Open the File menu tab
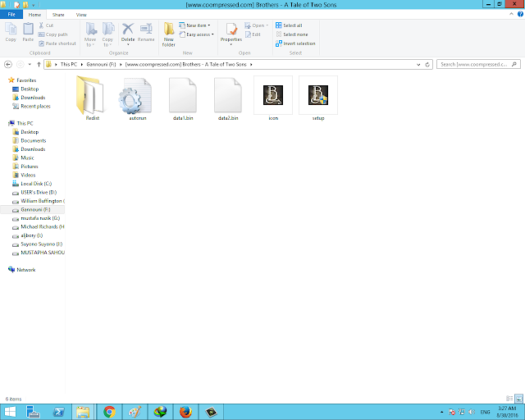The height and width of the screenshot is (420, 525). [11, 15]
